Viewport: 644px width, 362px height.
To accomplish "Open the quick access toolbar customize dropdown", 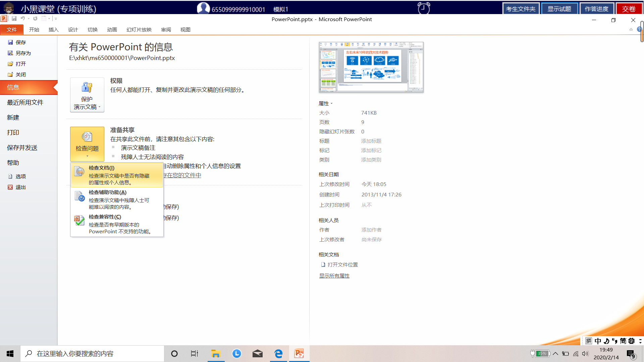I will pyautogui.click(x=56, y=19).
